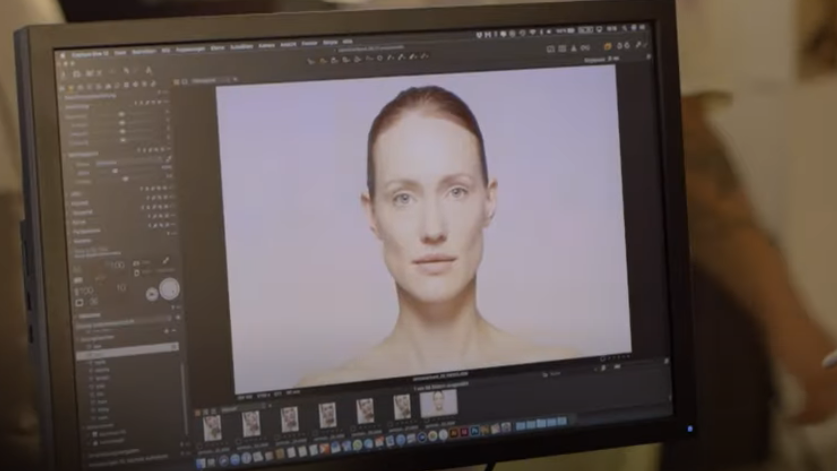Image resolution: width=837 pixels, height=471 pixels.
Task: Select the pointer cursor tool
Action: pos(311,61)
